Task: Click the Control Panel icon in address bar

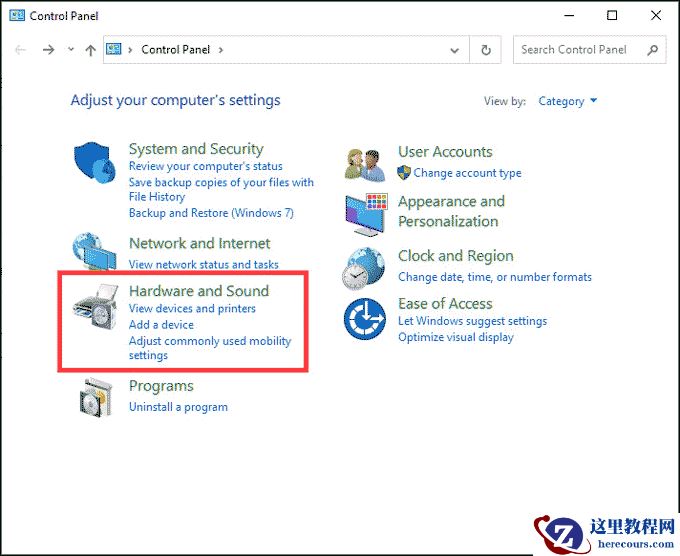Action: click(x=114, y=49)
